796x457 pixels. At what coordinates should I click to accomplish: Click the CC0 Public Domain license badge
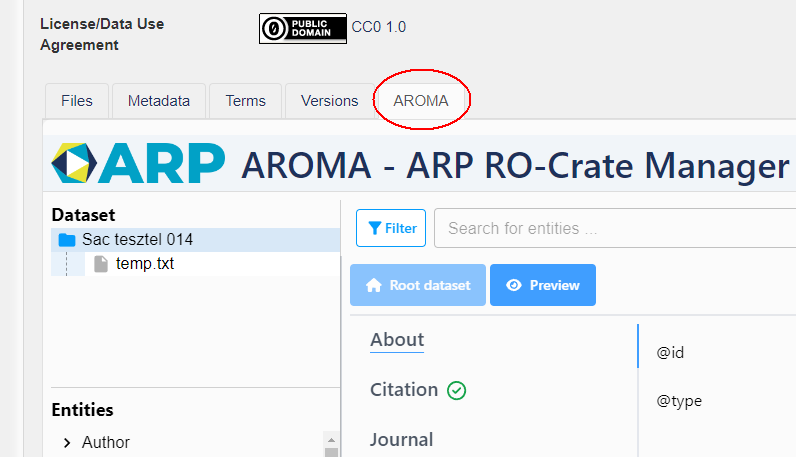tap(303, 28)
